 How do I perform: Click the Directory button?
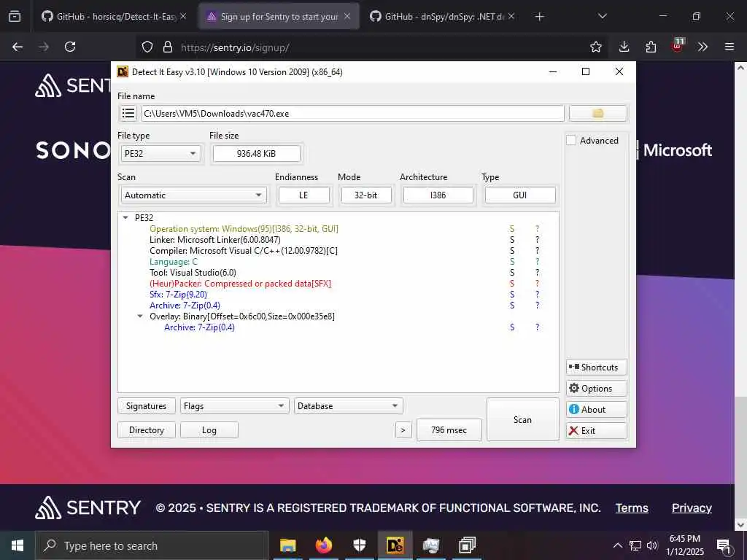point(146,430)
